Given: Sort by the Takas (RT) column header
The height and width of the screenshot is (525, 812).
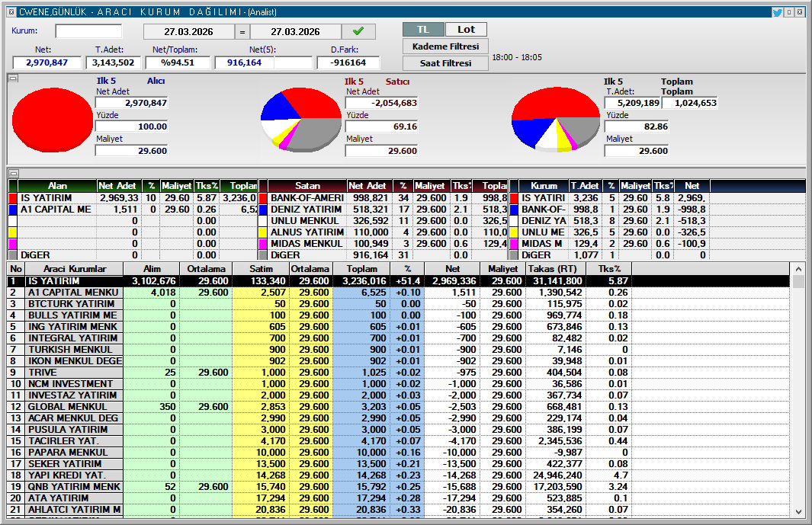Looking at the screenshot, I should pyautogui.click(x=556, y=269).
